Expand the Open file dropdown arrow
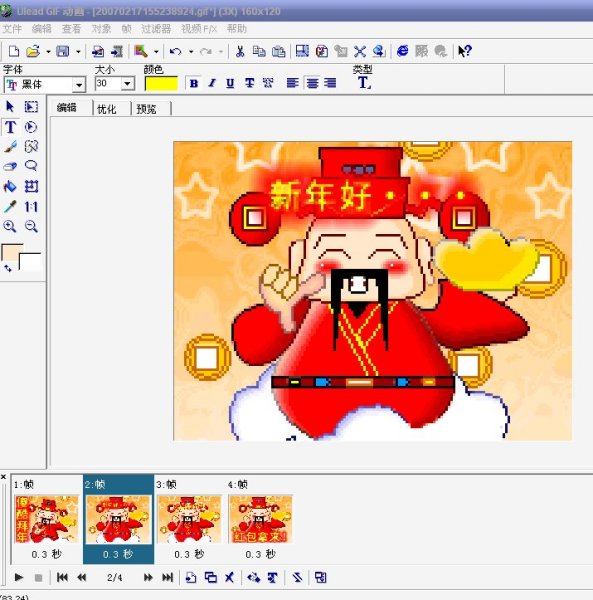 coord(48,51)
